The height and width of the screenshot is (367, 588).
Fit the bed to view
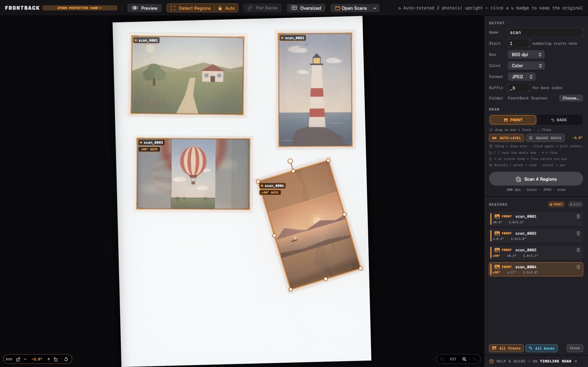(453, 359)
